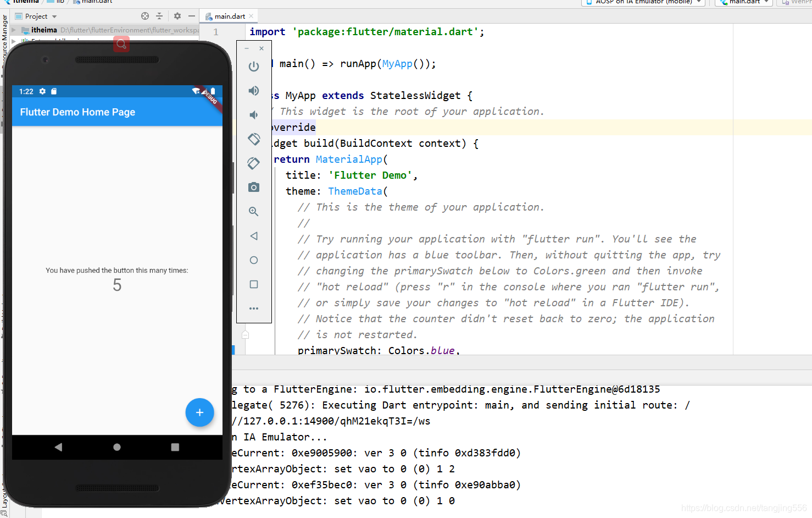Click the code folding marker in gutter

(x=246, y=334)
